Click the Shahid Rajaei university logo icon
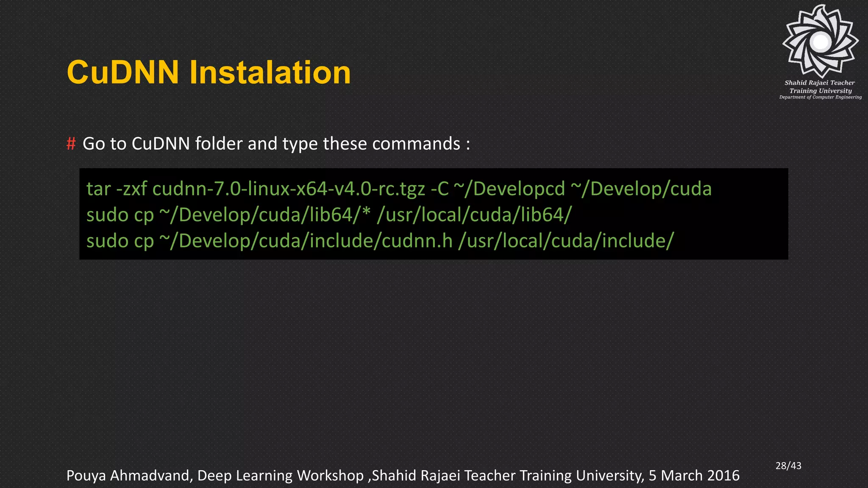 821,41
